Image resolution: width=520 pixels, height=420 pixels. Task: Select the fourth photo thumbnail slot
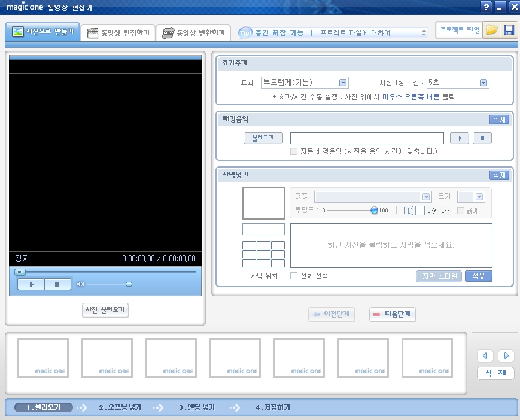(x=235, y=358)
